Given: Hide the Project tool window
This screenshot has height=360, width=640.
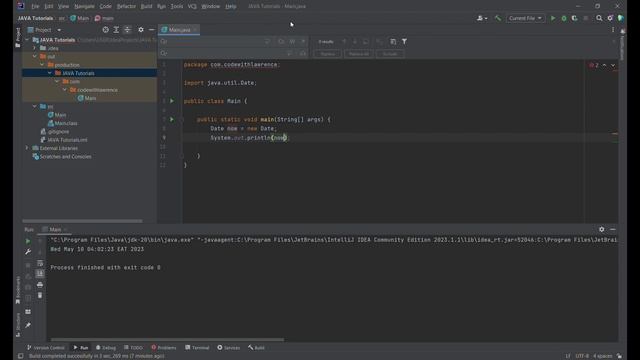Looking at the screenshot, I should [151, 30].
